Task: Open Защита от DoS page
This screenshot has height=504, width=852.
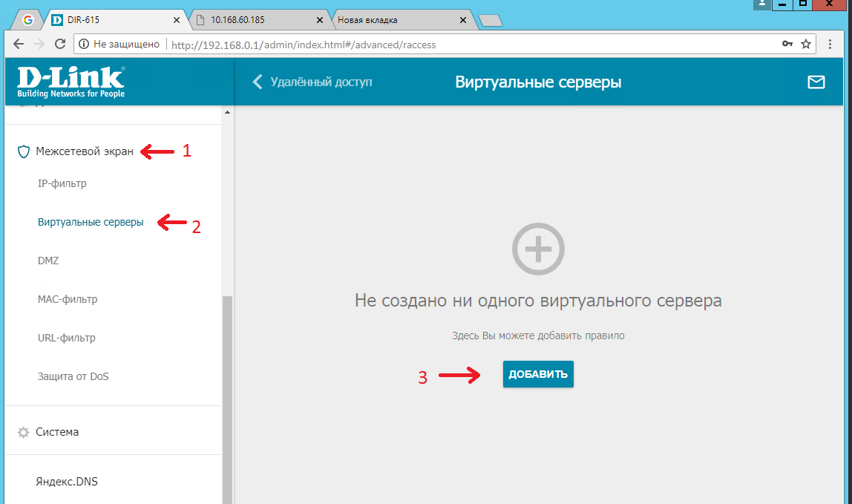Action: (73, 376)
